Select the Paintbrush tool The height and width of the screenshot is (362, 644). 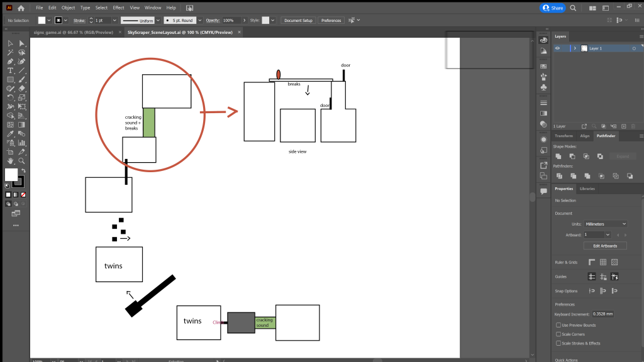22,80
